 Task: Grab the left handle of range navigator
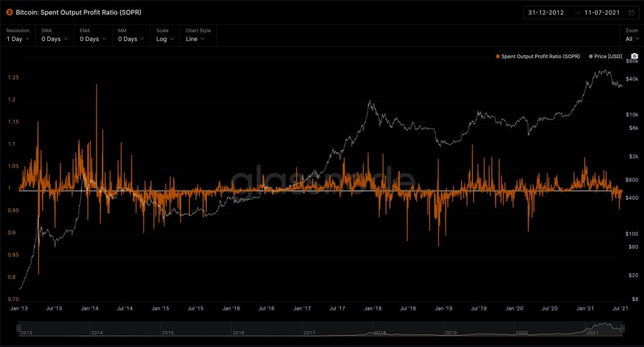click(x=19, y=328)
